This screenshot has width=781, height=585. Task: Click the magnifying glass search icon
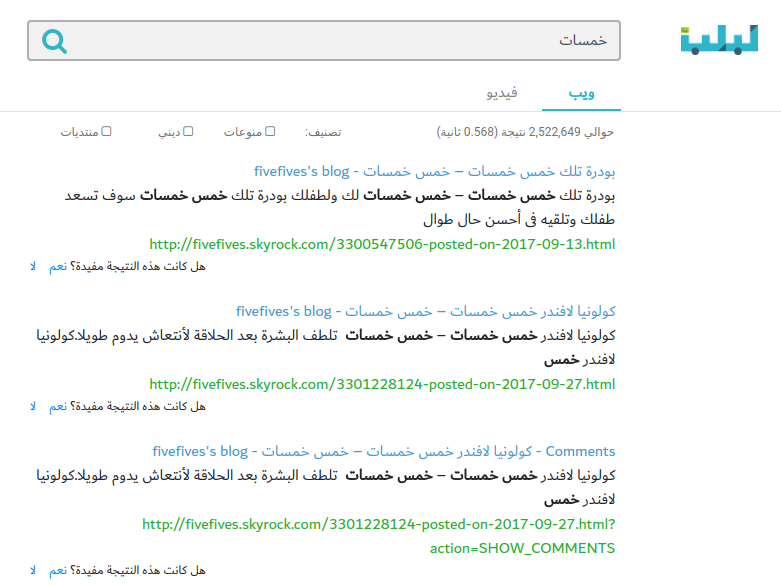(x=54, y=41)
